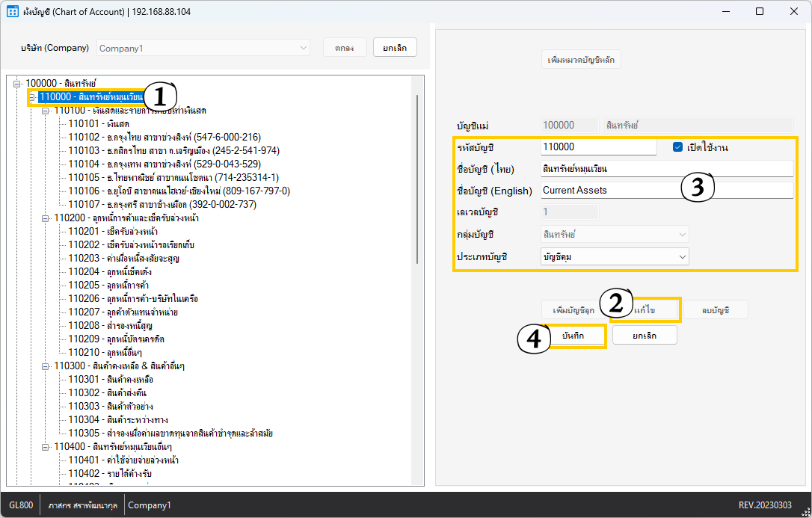812x518 pixels.
Task: Open the ประเภทบัญชี dropdown
Action: pos(614,256)
